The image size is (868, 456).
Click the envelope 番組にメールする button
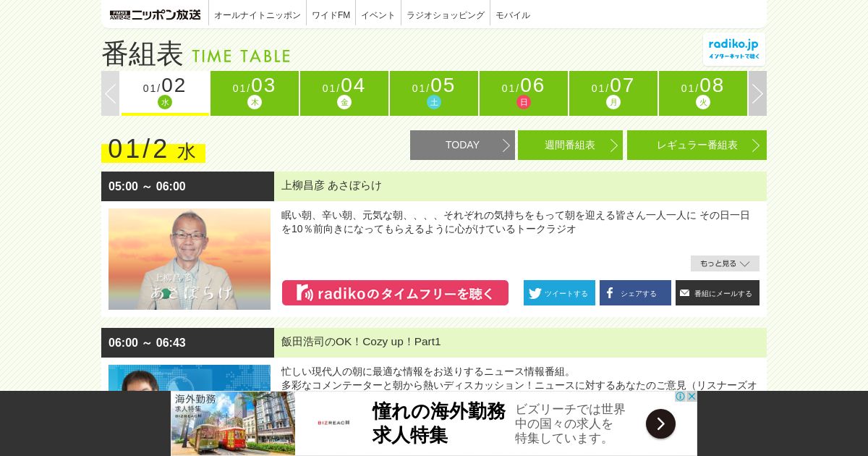718,293
